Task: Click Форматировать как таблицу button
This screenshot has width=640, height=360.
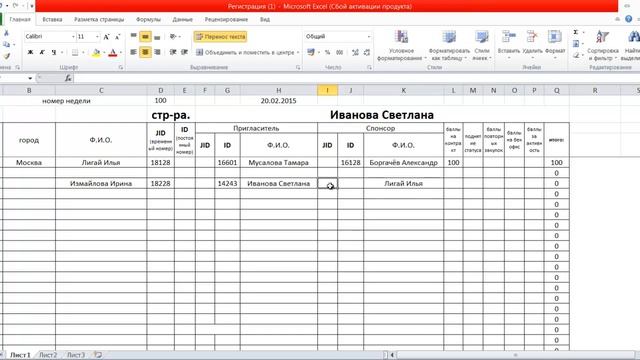Action: [x=449, y=46]
